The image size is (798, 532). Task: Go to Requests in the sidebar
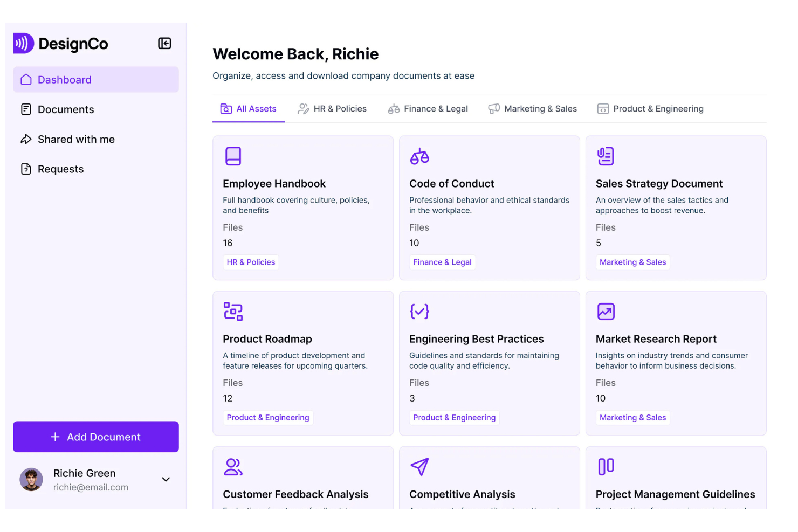click(x=96, y=169)
